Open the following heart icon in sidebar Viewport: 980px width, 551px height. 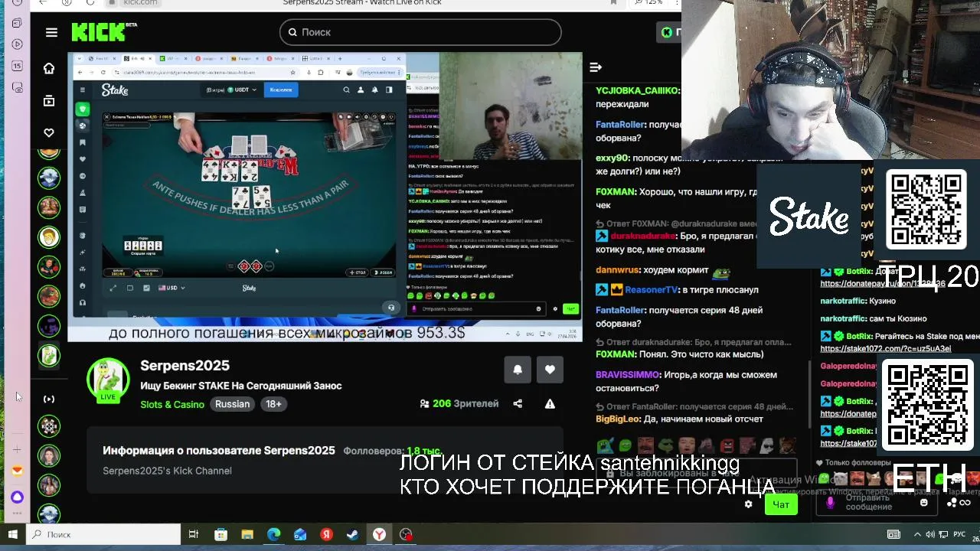[49, 132]
